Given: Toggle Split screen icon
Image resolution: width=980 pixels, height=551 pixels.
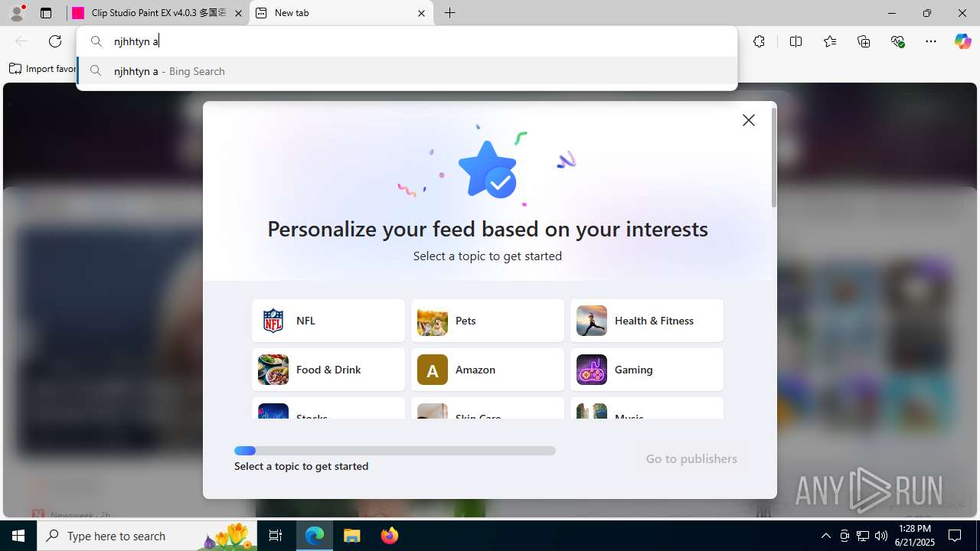Looking at the screenshot, I should pyautogui.click(x=795, y=41).
